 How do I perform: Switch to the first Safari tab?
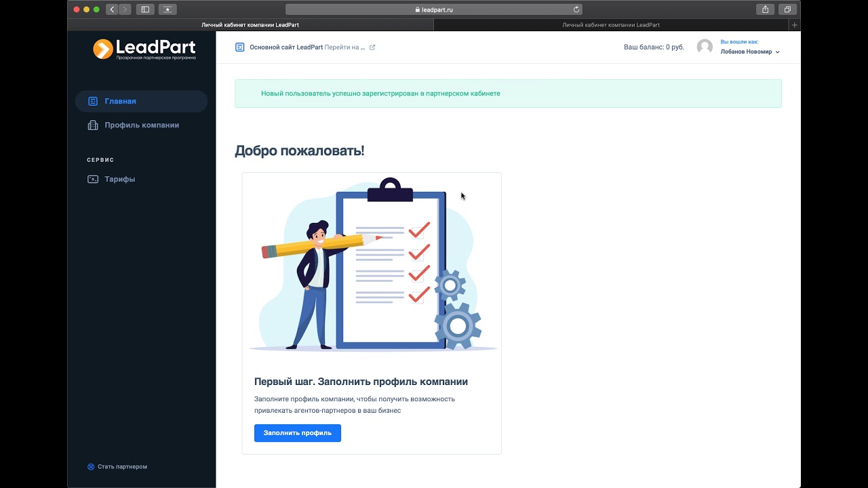(250, 25)
